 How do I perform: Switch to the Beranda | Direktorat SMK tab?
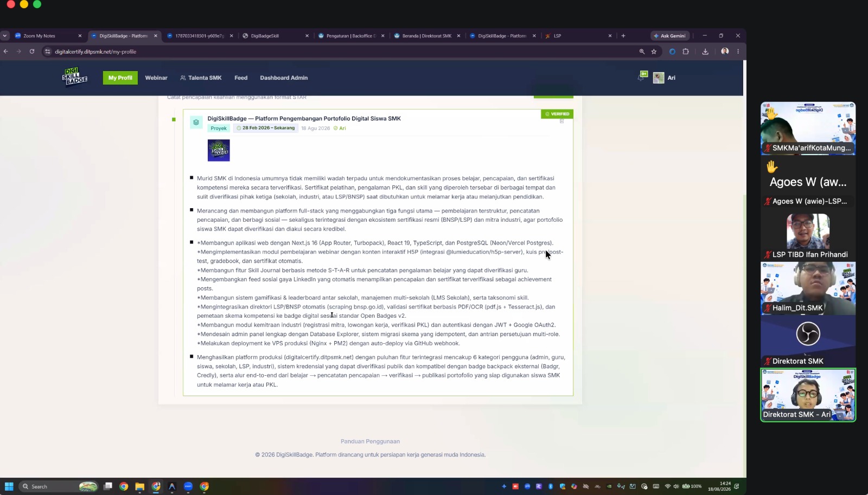427,36
